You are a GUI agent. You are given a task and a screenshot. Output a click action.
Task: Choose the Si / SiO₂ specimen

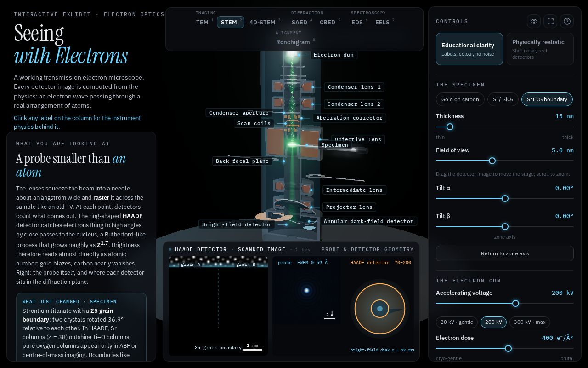tap(503, 99)
